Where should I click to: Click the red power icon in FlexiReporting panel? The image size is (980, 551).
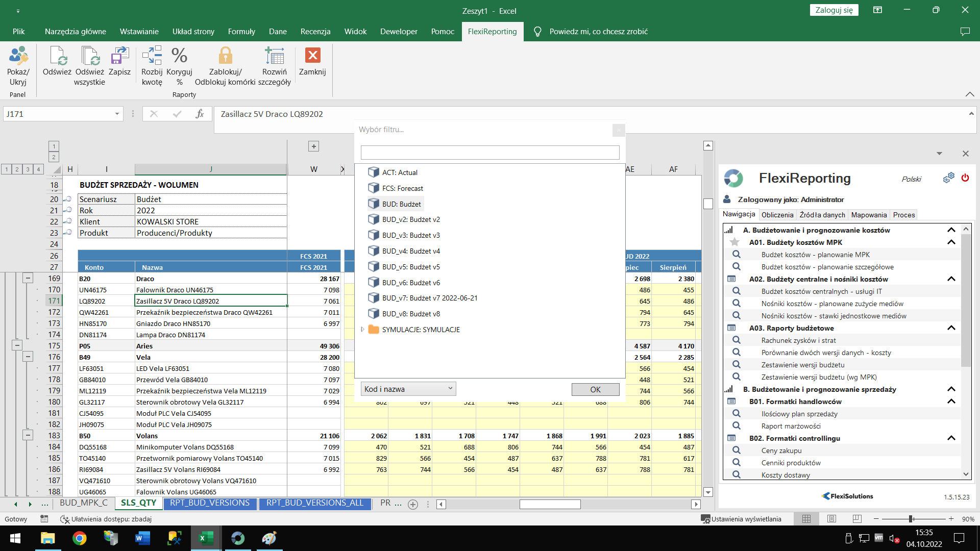(965, 178)
